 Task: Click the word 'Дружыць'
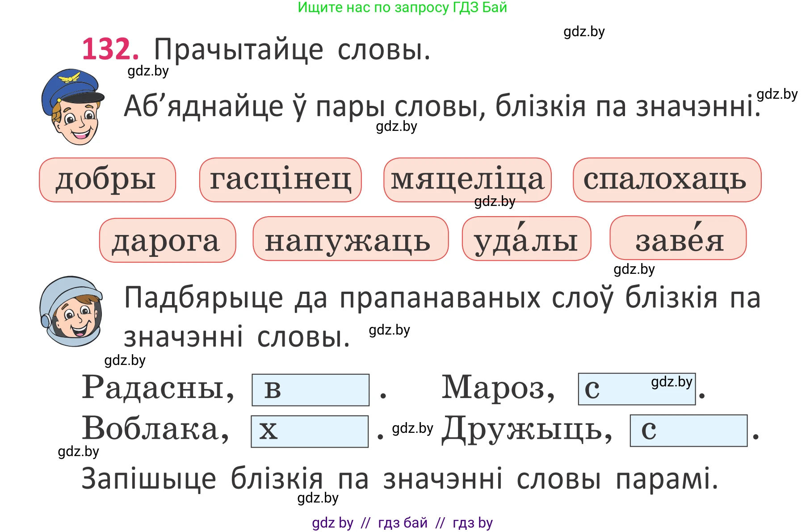click(527, 429)
